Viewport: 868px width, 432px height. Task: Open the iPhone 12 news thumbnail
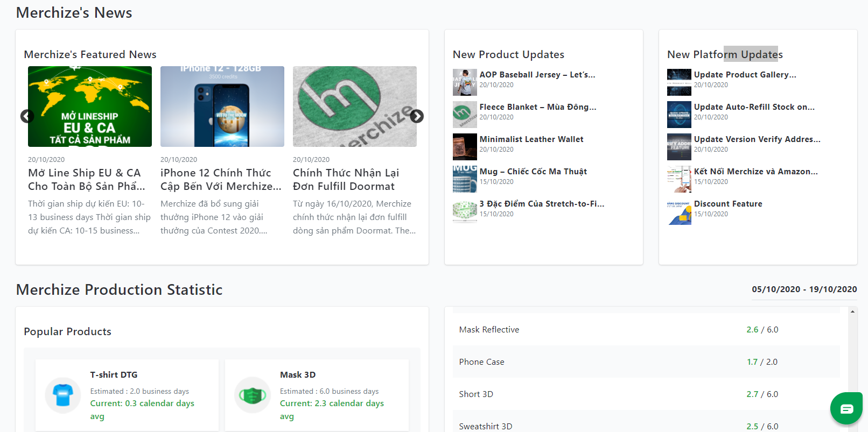222,107
